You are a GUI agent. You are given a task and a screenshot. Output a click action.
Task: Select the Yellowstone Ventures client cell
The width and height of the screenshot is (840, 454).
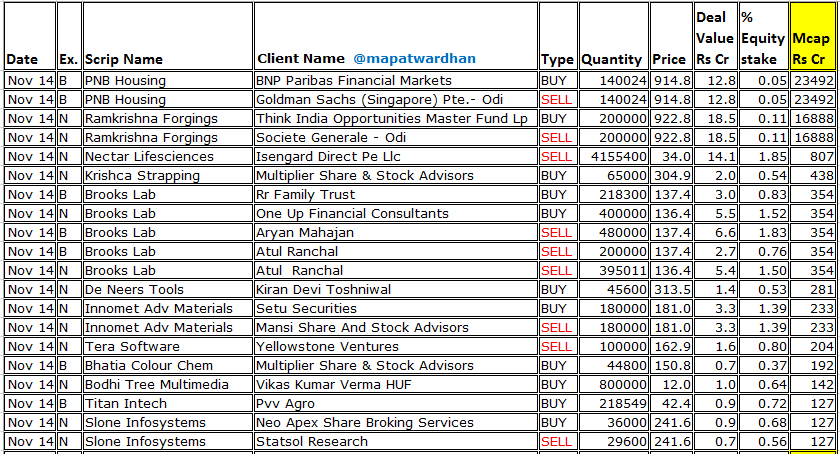(x=396, y=347)
